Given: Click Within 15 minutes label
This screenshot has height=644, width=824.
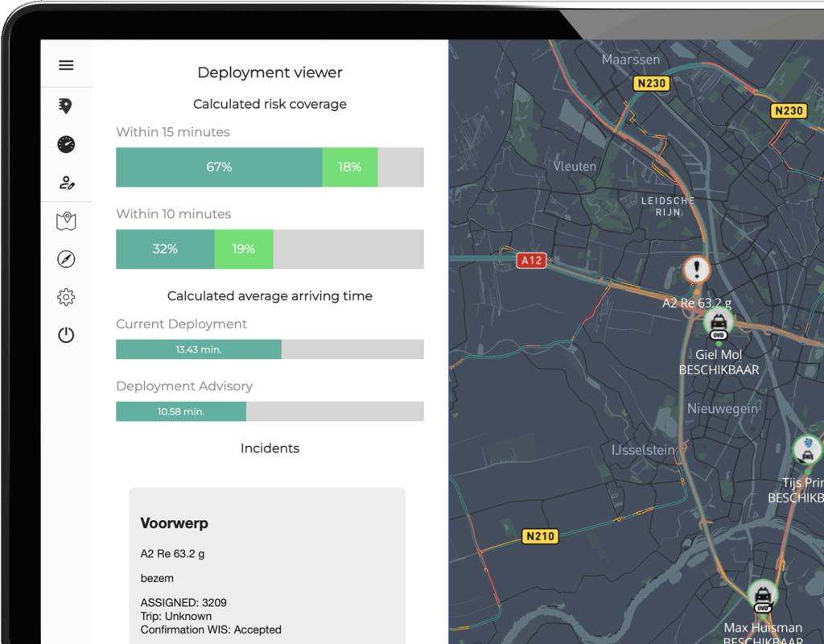Looking at the screenshot, I should 173,132.
